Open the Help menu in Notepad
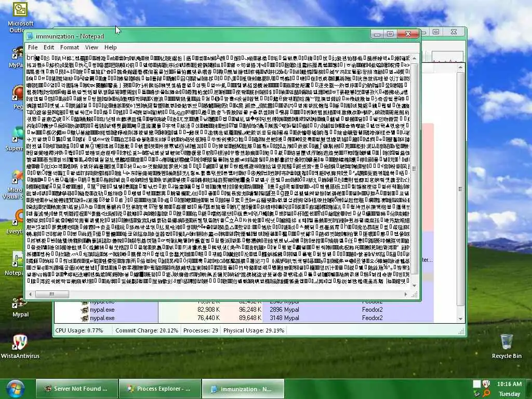Screen dimensions: 532x399 [x=111, y=47]
